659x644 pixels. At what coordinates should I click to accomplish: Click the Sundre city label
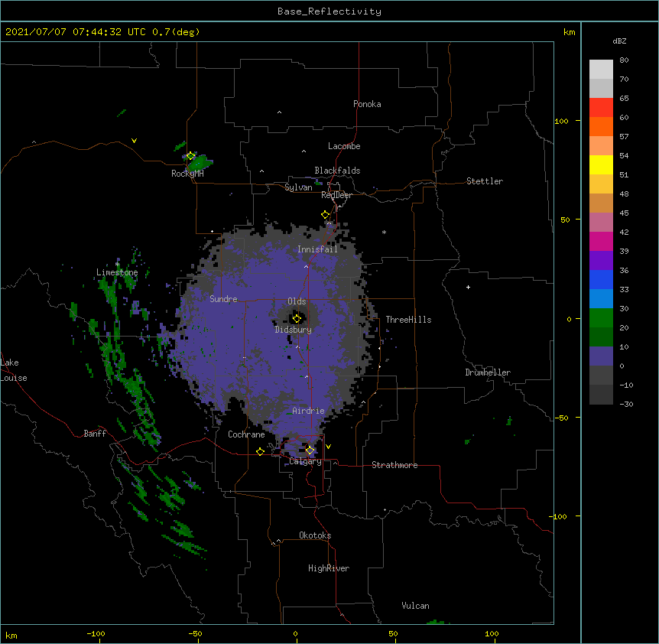pyautogui.click(x=223, y=299)
